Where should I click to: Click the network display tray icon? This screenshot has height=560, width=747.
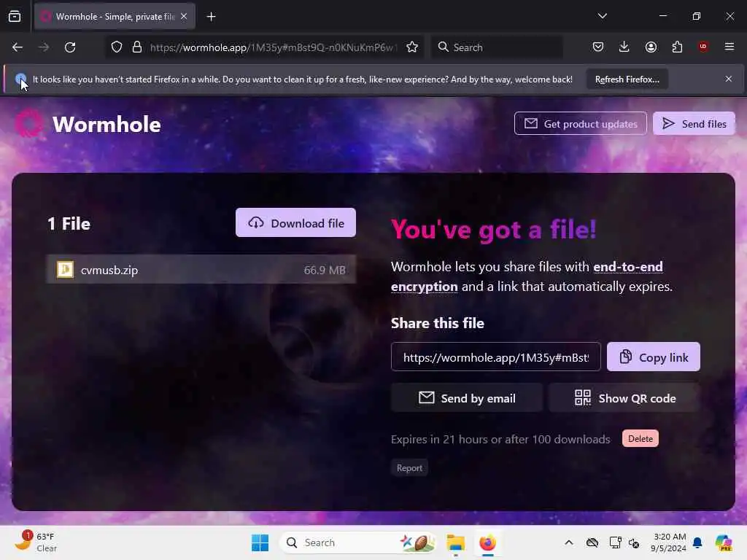click(615, 542)
